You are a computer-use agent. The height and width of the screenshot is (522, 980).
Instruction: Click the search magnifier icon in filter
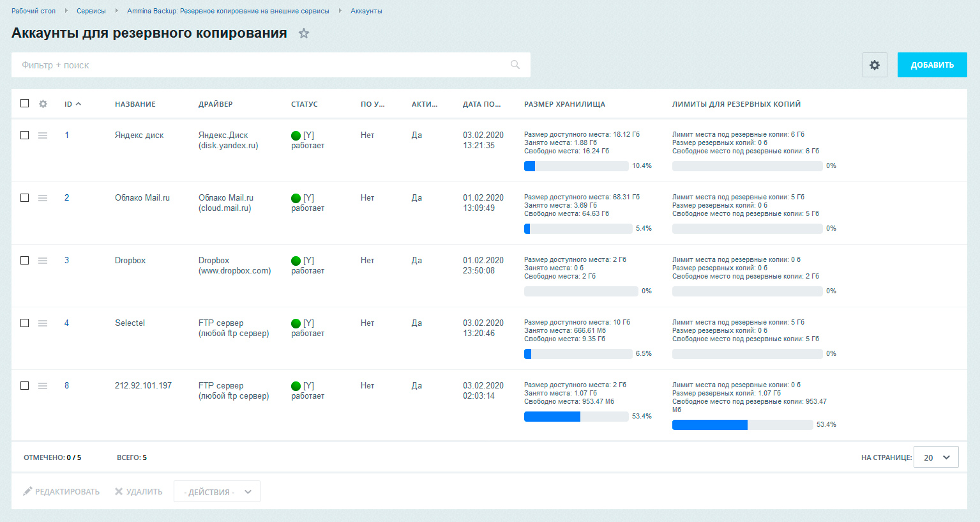click(515, 65)
